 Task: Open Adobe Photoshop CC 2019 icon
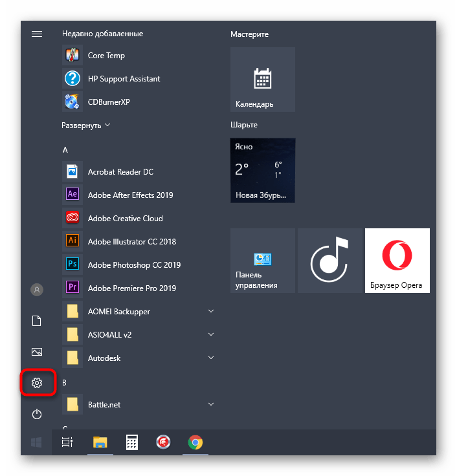(72, 265)
